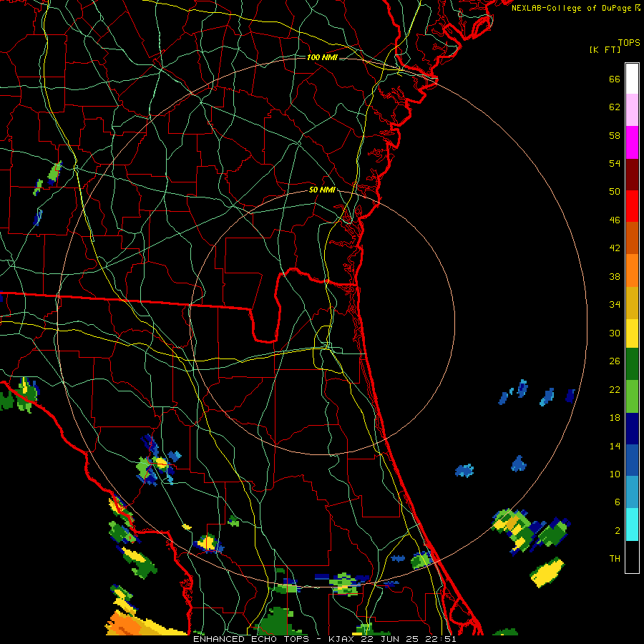This screenshot has width=644, height=644.
Task: Click the white swatch in the tops legend
Action: (632, 79)
